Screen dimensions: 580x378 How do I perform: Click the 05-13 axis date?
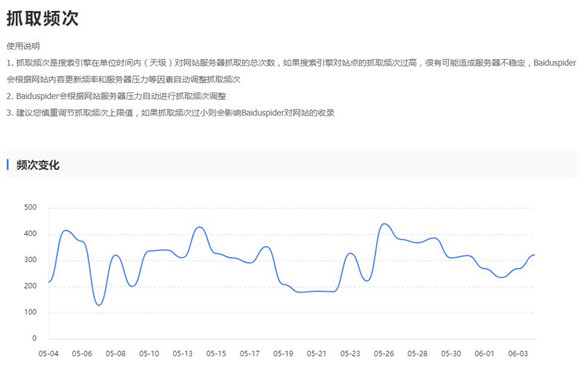point(182,354)
